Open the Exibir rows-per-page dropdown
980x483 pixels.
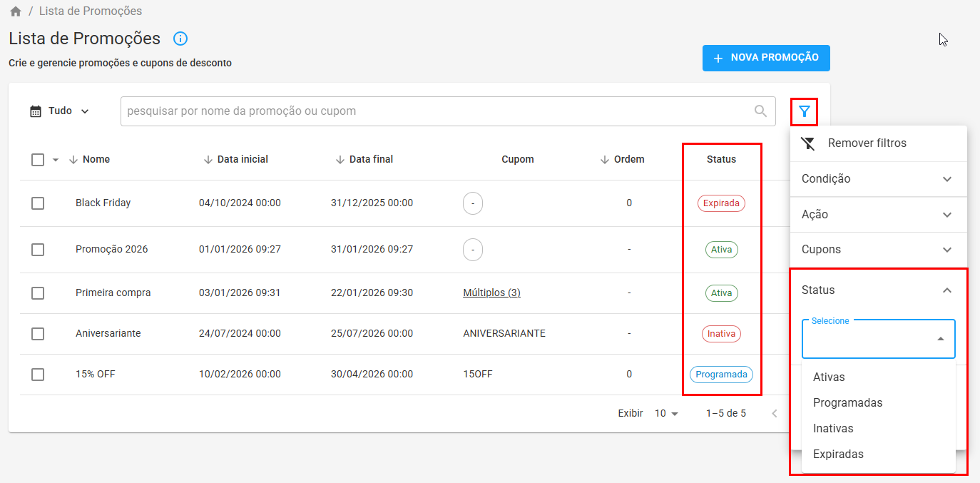(x=667, y=414)
